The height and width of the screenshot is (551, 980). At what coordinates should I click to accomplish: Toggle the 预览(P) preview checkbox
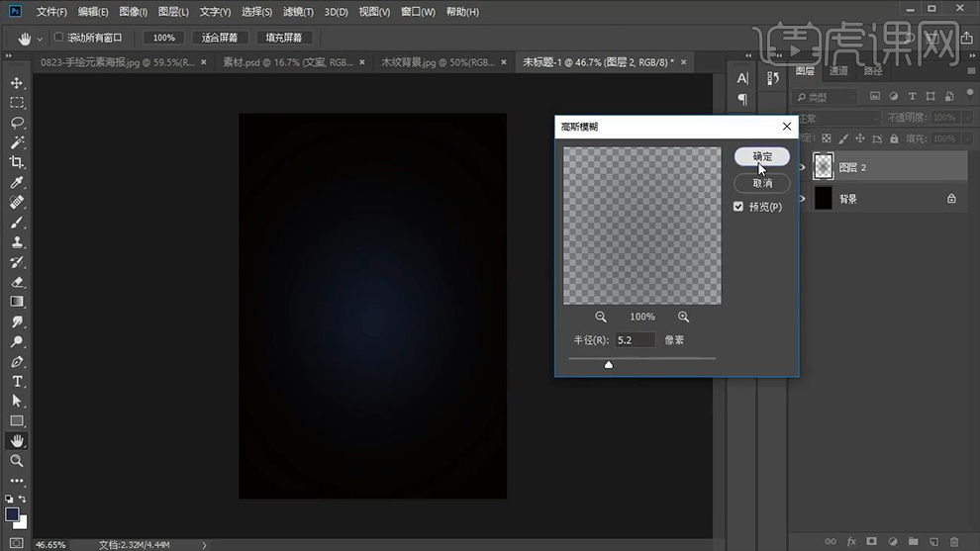[x=738, y=207]
